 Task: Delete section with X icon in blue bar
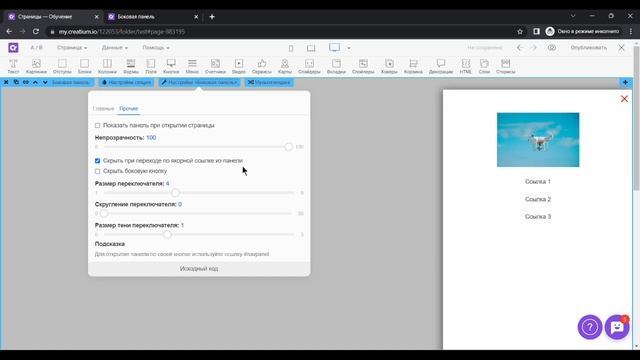6,82
